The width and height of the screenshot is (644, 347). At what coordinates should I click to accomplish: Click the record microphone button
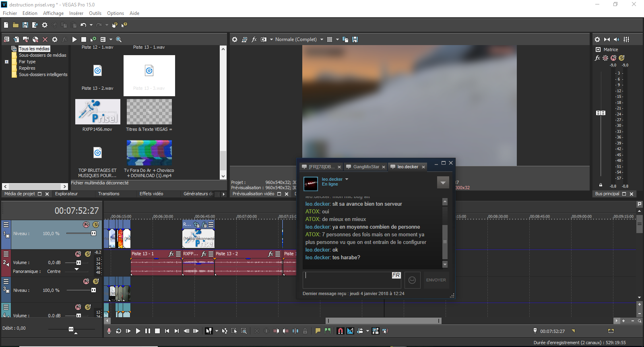[x=109, y=331]
